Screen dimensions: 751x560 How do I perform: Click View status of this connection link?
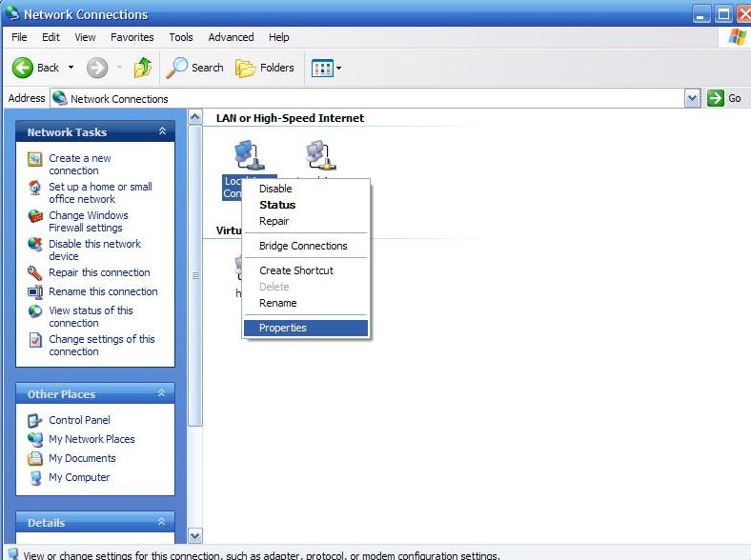(91, 316)
